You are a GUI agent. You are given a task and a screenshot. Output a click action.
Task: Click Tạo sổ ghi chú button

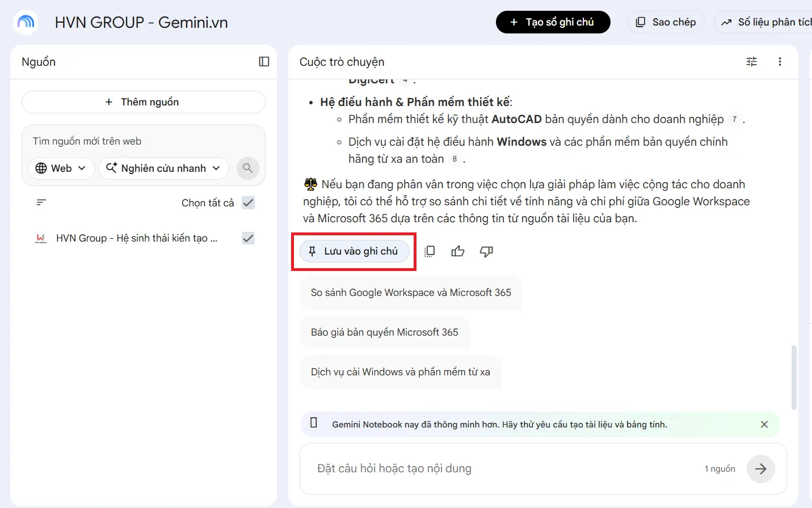pyautogui.click(x=553, y=22)
